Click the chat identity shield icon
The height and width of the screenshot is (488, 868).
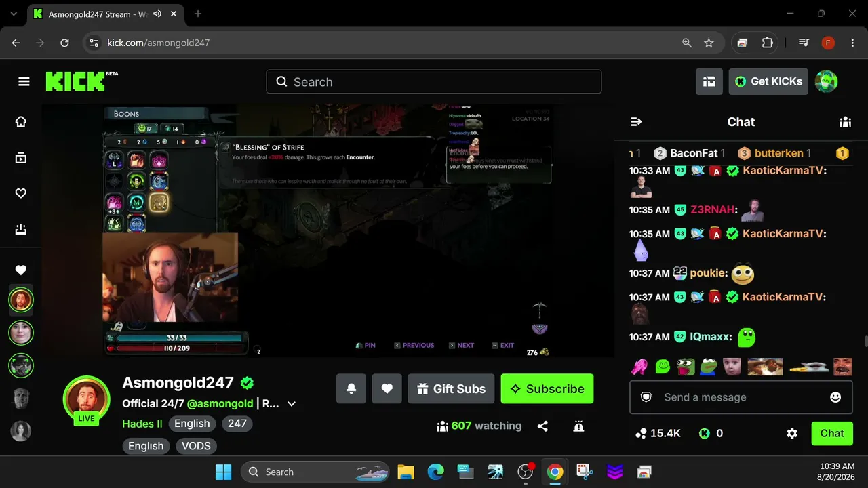[x=646, y=397]
